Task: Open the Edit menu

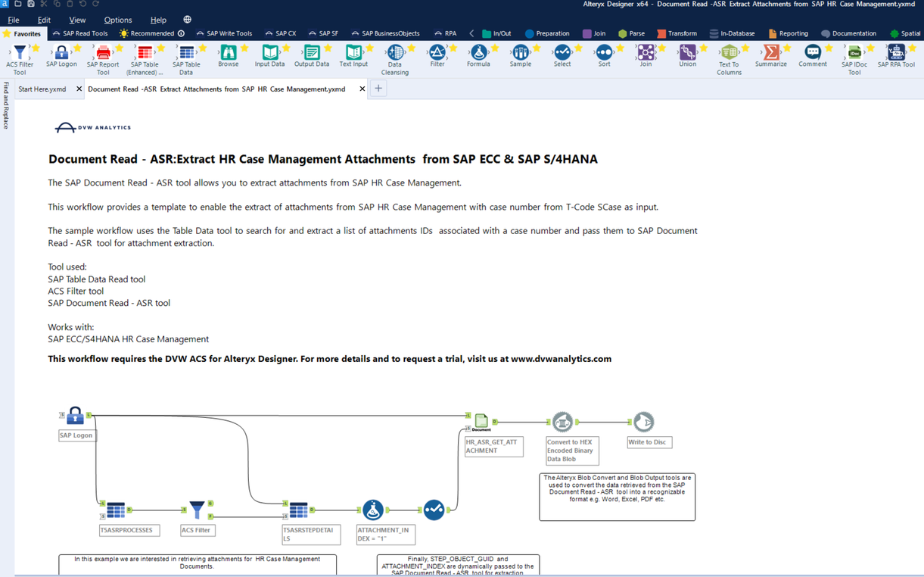Action: click(44, 20)
